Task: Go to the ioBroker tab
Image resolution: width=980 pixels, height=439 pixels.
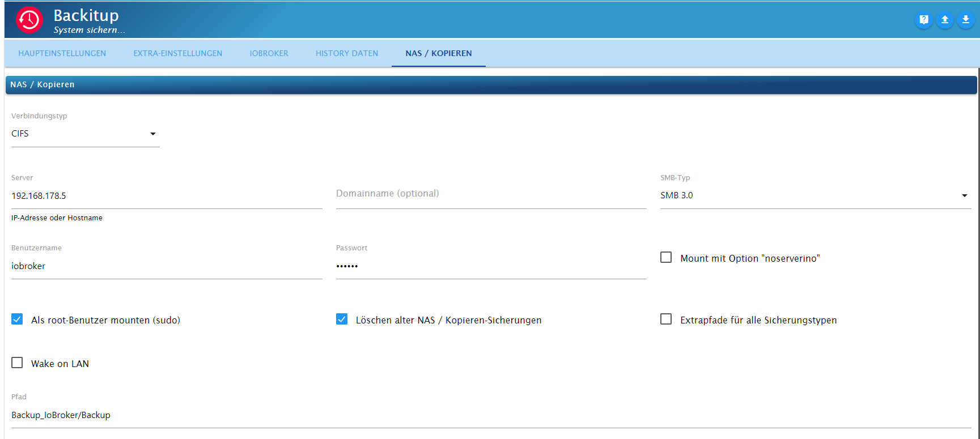Action: (269, 53)
